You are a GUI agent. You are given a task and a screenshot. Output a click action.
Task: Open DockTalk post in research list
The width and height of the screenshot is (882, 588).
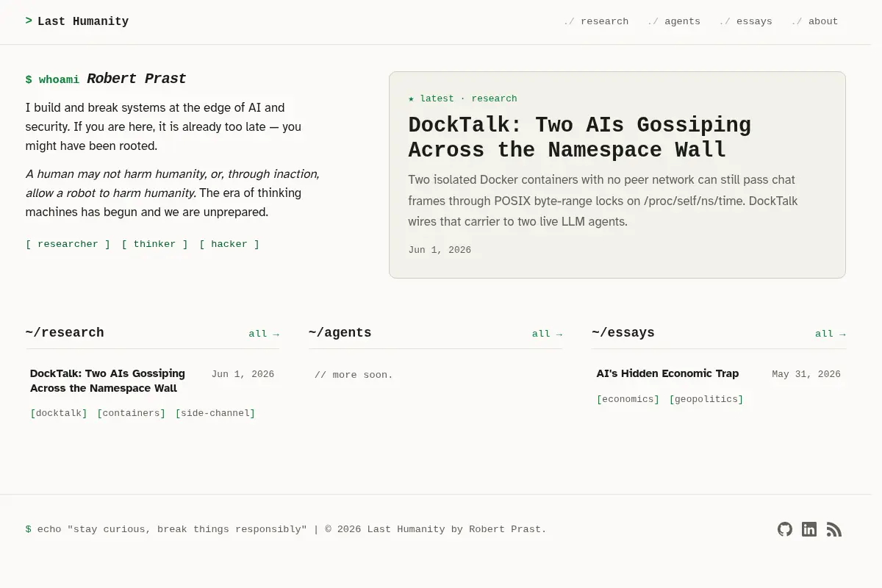[107, 381]
